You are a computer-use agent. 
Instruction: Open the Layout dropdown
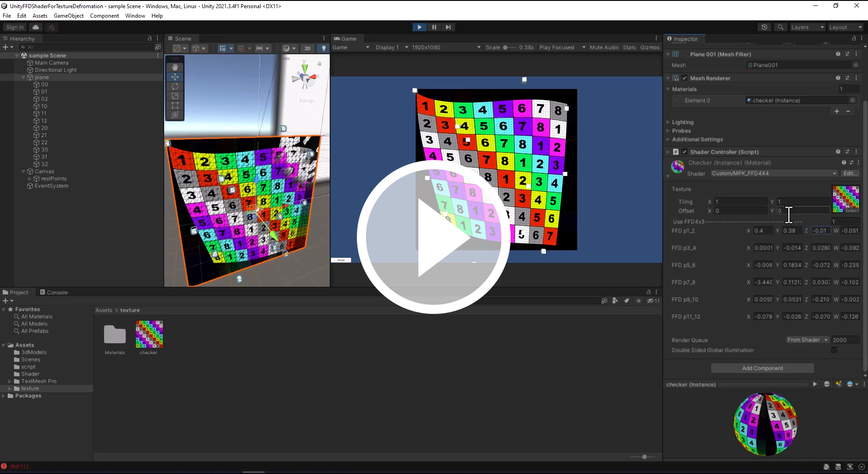click(845, 27)
